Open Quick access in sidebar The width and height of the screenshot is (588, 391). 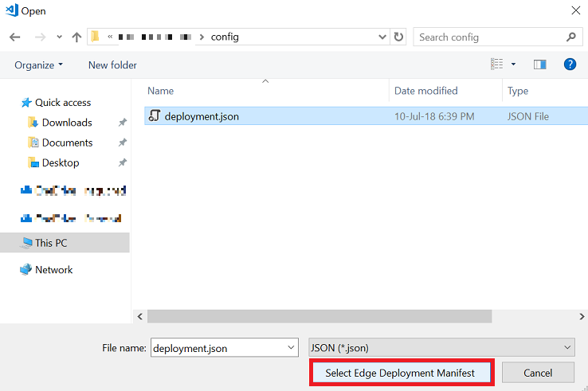(63, 103)
